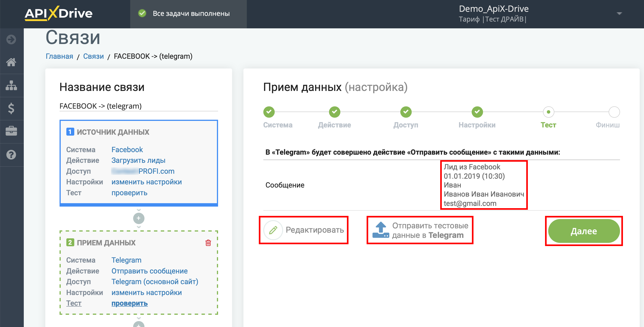Screen dimensions: 644x327
Task: Click проверить in data source block
Action: click(129, 193)
